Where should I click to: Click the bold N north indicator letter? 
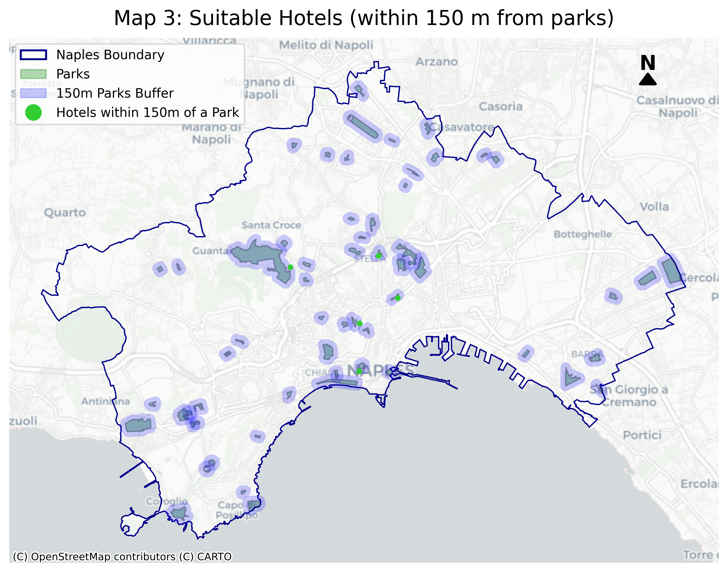click(648, 63)
